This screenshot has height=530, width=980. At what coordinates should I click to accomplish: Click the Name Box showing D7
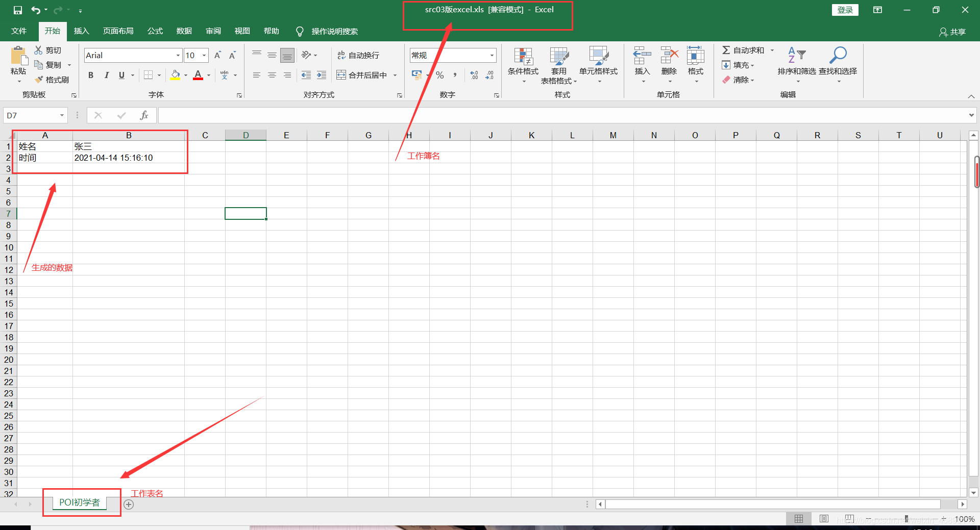click(x=35, y=115)
